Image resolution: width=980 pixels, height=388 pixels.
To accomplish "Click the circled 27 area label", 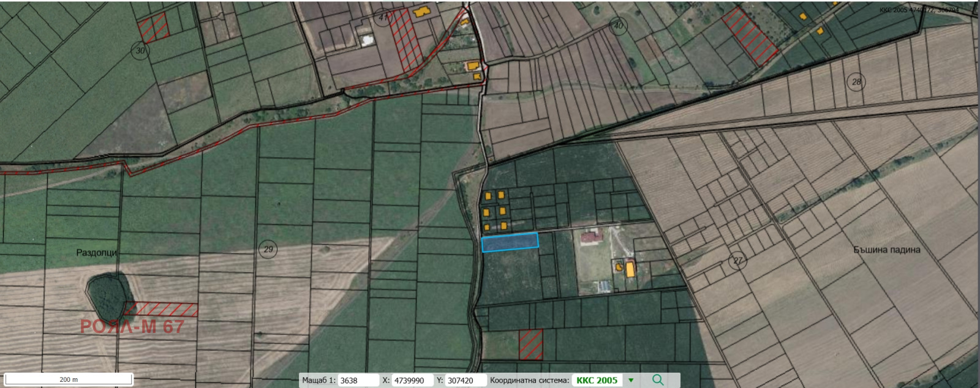I will 737,261.
